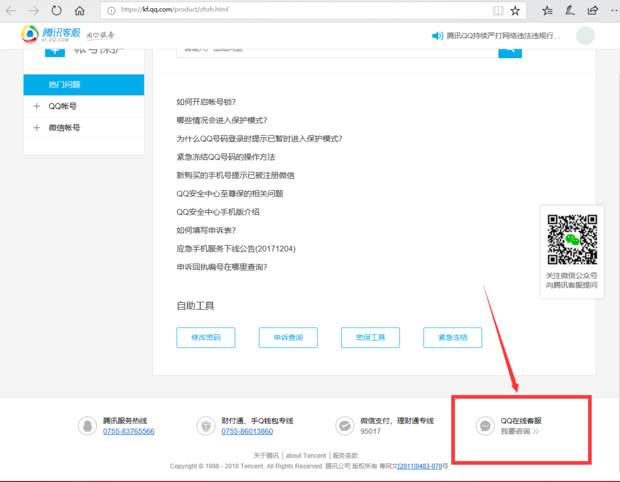Click the browser back arrow
This screenshot has height=482, width=620.
[x=11, y=11]
